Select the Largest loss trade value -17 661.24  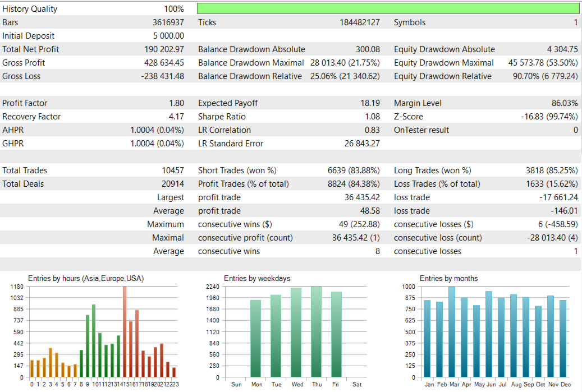click(558, 197)
